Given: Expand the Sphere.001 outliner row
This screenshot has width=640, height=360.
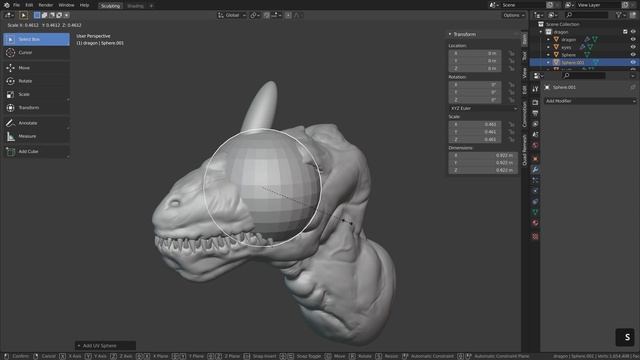Looking at the screenshot, I should tap(549, 62).
